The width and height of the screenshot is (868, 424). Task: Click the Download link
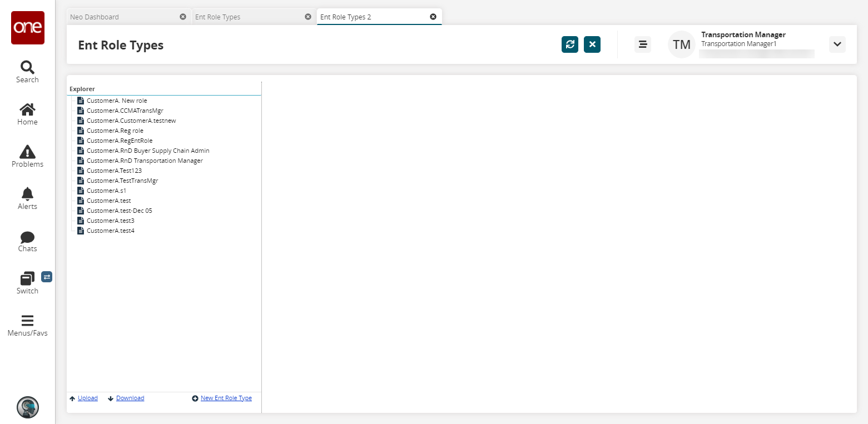click(x=130, y=398)
